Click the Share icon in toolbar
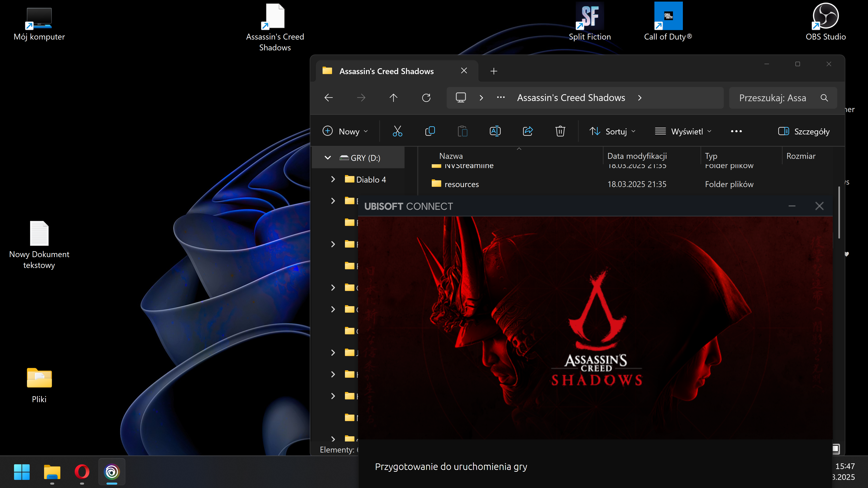868x488 pixels. (x=528, y=131)
